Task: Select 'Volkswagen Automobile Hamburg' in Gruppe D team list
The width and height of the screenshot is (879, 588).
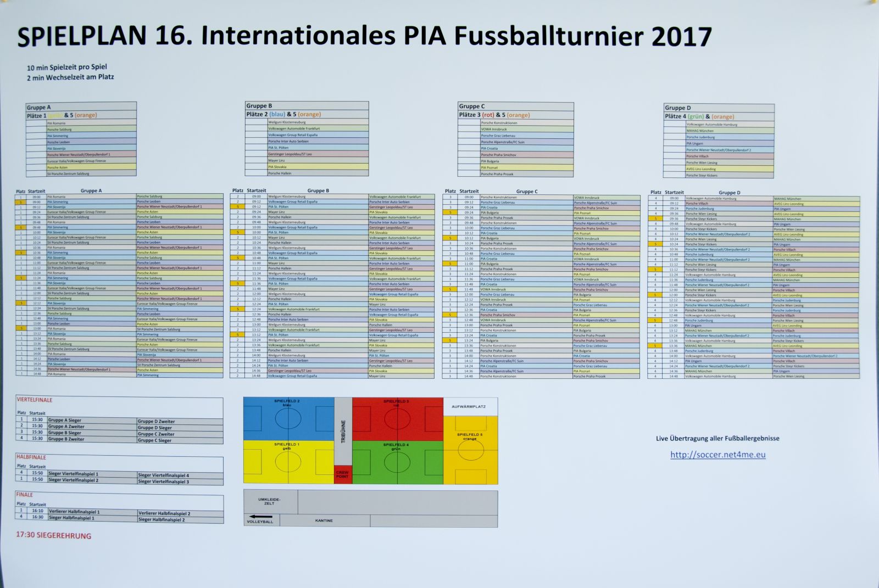Action: 729,125
